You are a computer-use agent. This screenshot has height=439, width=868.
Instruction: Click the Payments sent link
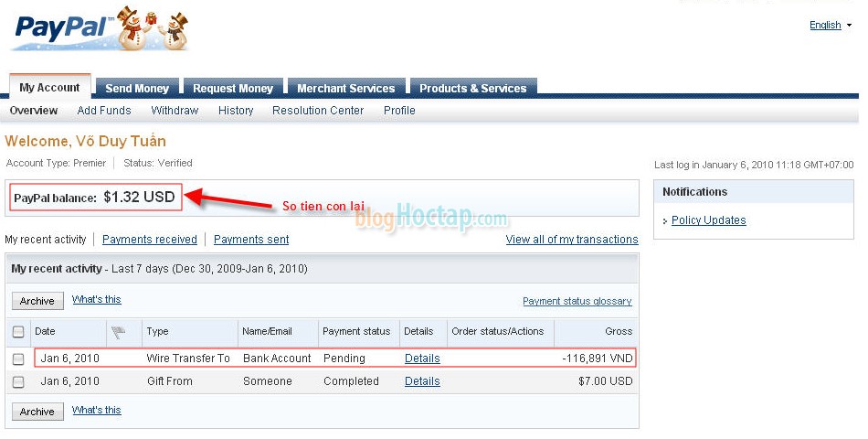point(251,240)
